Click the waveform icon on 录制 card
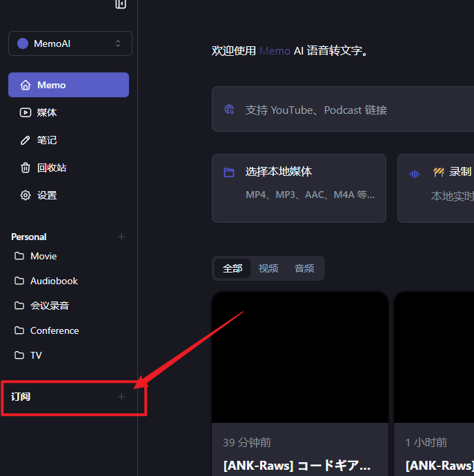The height and width of the screenshot is (476, 474). [x=415, y=174]
